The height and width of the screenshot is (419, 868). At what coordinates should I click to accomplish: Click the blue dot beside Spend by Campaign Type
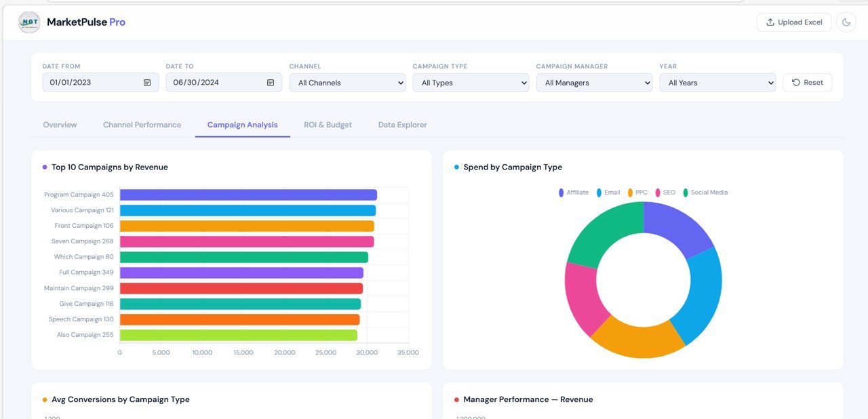tap(454, 167)
